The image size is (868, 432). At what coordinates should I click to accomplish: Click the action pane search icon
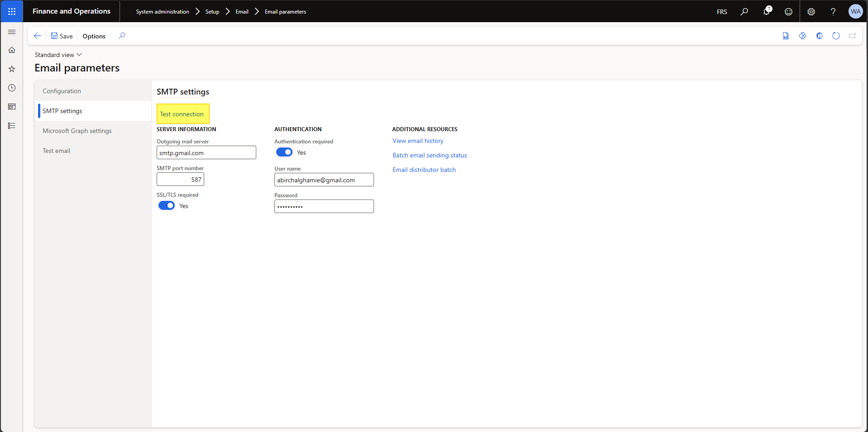click(122, 36)
